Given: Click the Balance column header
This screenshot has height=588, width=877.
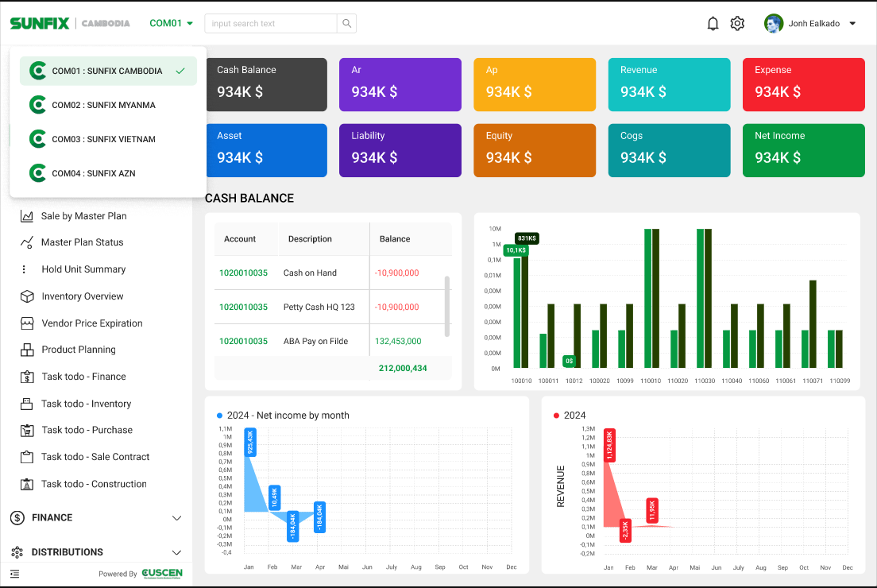Looking at the screenshot, I should 395,239.
